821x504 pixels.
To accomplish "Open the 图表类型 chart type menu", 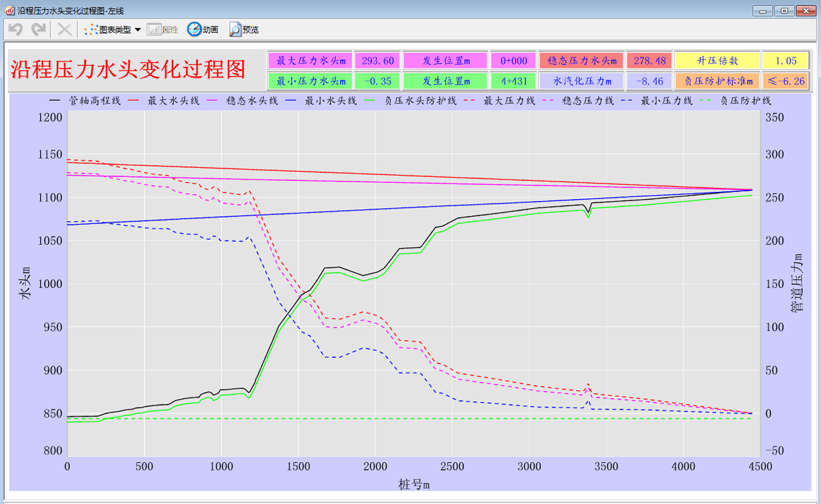I will pos(112,30).
